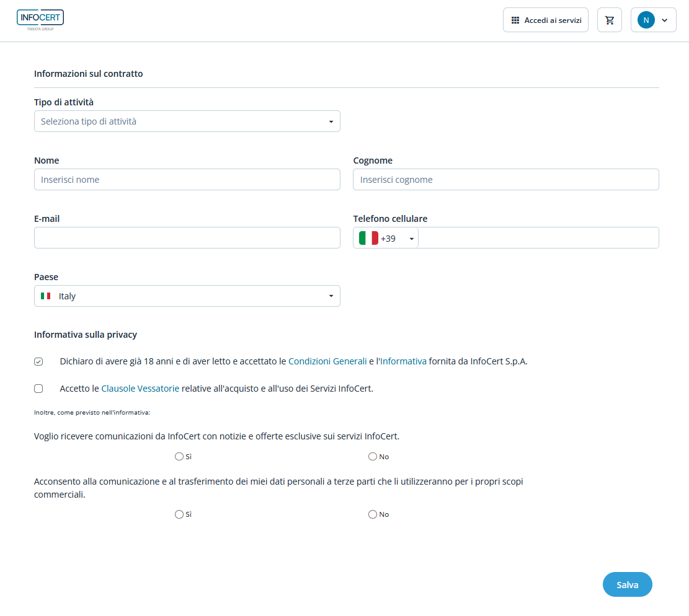Uncheck the 18 anni declaration checkbox
689x616 pixels.
pyautogui.click(x=38, y=362)
